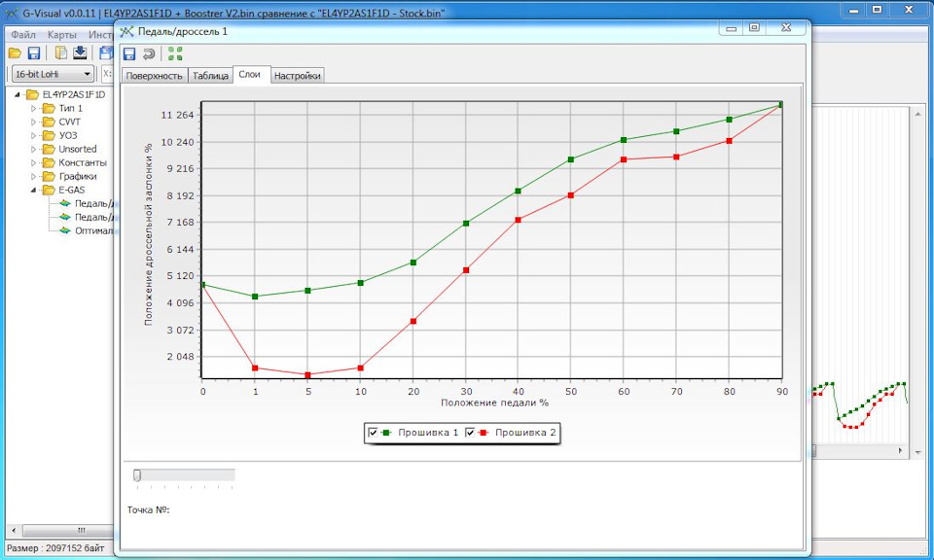
Task: Click the green data point at pedal position 30
Action: pos(466,224)
